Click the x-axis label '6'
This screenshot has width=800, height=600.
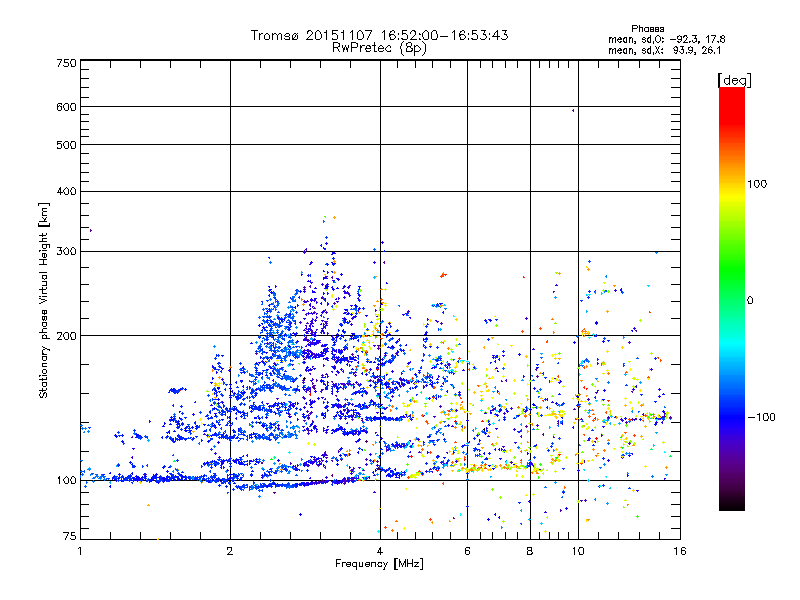(x=467, y=551)
